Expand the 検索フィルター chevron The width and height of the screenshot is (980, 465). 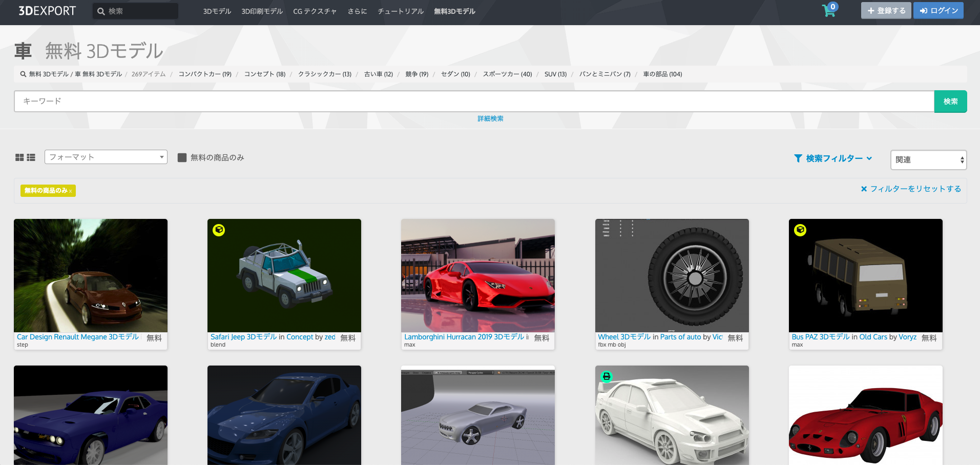pyautogui.click(x=869, y=158)
